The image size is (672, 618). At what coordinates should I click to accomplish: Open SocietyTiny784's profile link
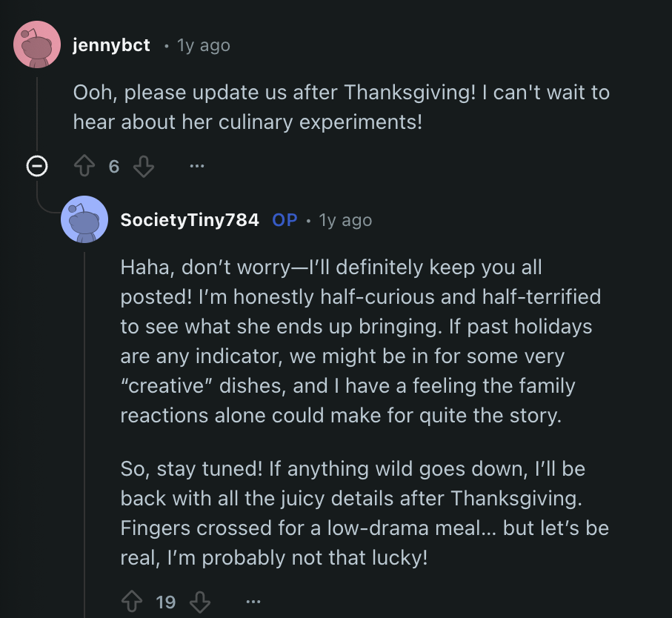click(190, 220)
